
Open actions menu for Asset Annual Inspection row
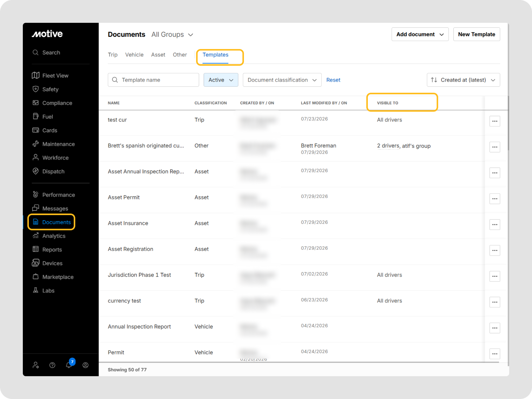click(x=495, y=173)
